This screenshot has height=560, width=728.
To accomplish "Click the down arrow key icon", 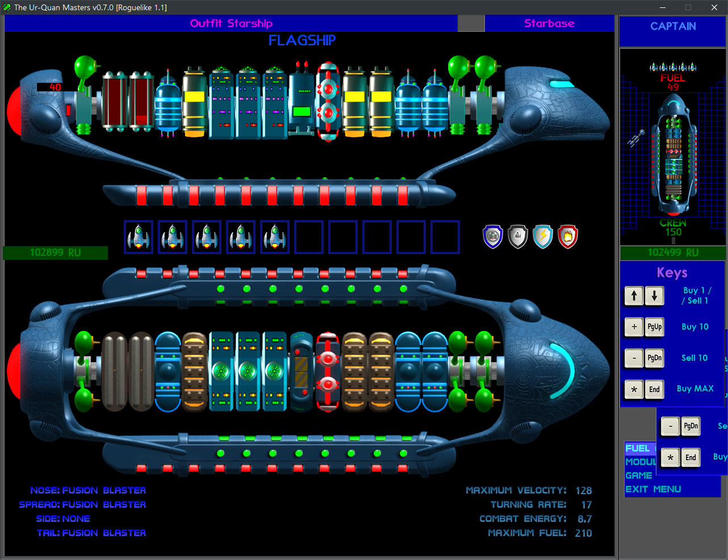I will 654,296.
